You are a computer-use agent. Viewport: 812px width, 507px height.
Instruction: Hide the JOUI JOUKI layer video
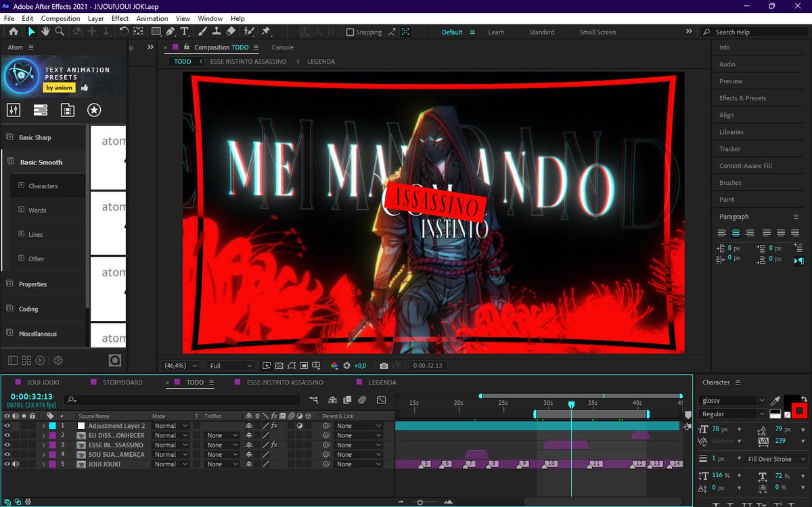coord(7,464)
